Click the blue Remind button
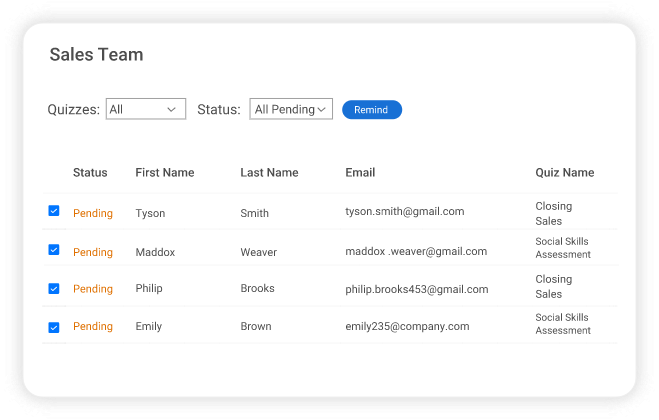Screen dimensions: 659x420 (371, 110)
